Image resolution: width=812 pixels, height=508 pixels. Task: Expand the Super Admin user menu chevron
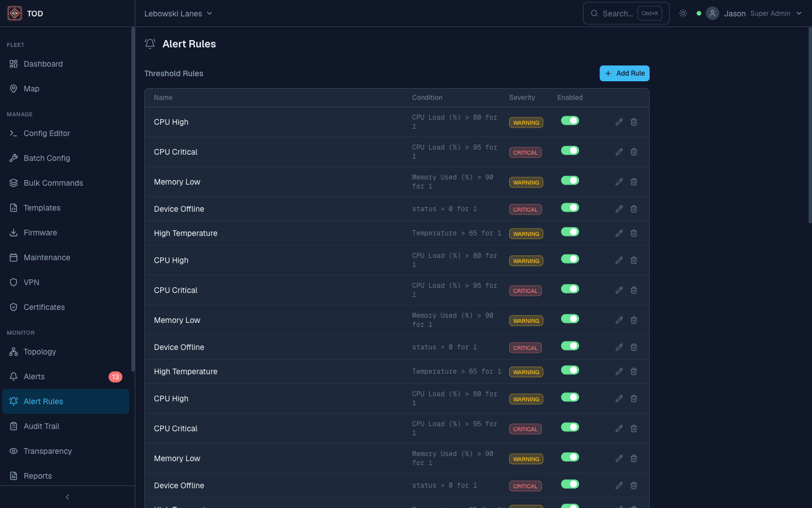click(798, 14)
